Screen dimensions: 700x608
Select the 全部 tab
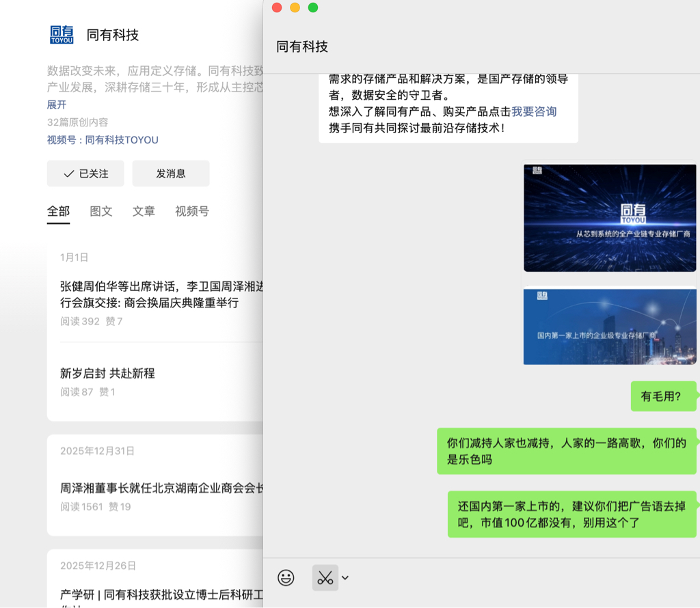59,211
